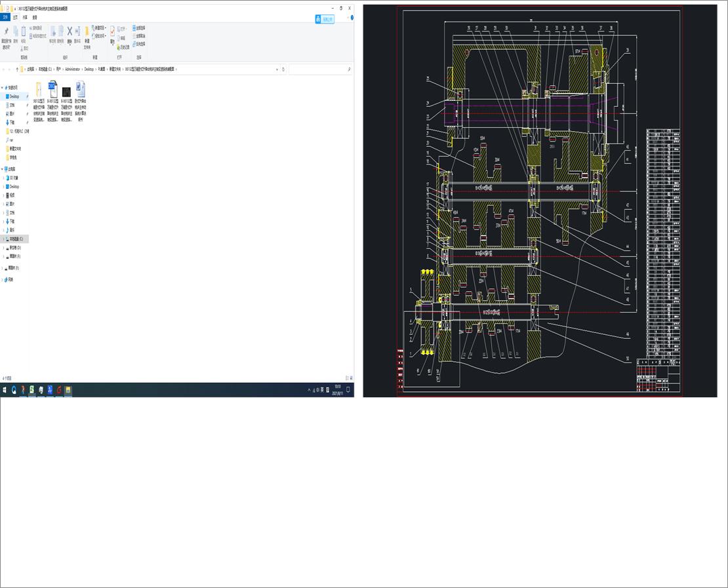Switch to the Share ribbon tab
The image size is (728, 588).
(25, 18)
